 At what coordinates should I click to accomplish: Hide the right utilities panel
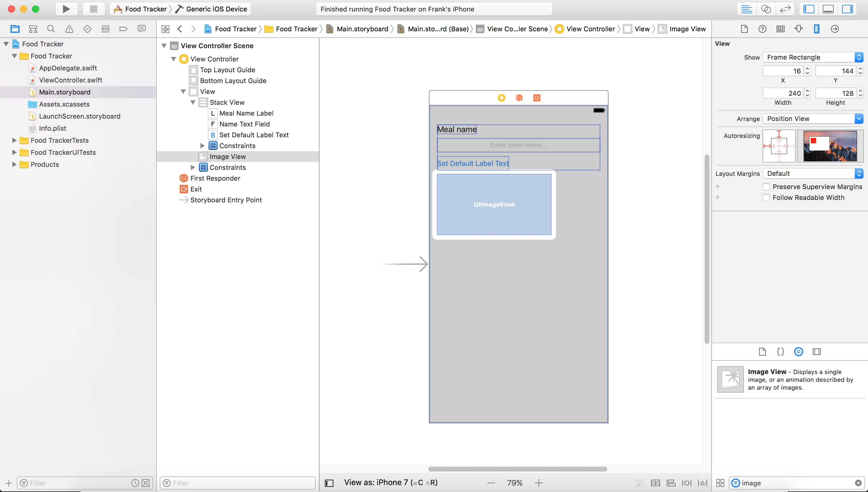847,9
